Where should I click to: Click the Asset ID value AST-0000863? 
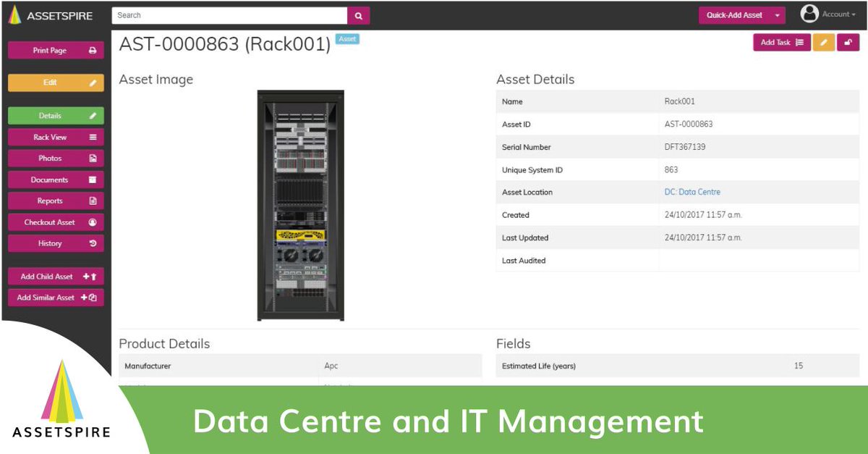click(x=688, y=125)
